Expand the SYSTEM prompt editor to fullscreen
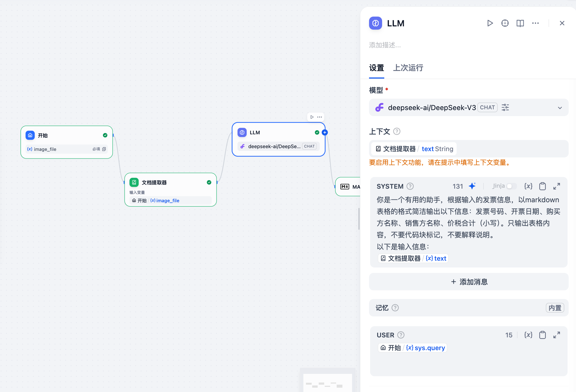The width and height of the screenshot is (576, 392). (x=557, y=186)
